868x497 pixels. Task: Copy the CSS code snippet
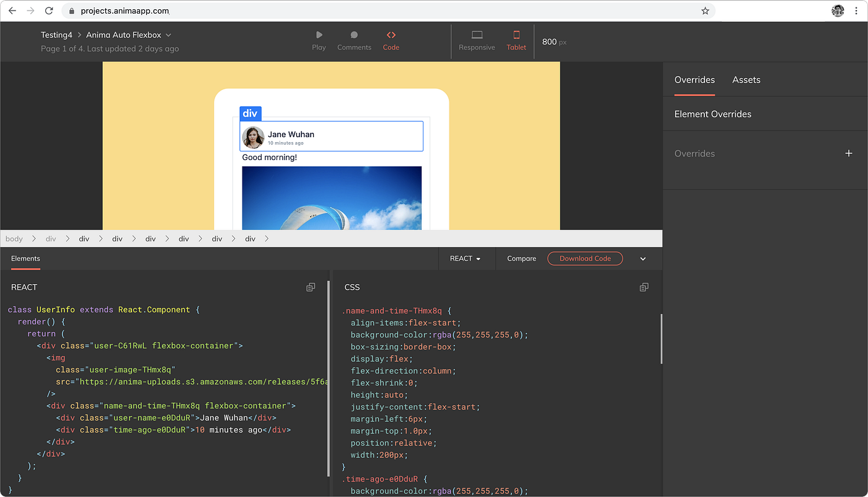click(x=644, y=287)
